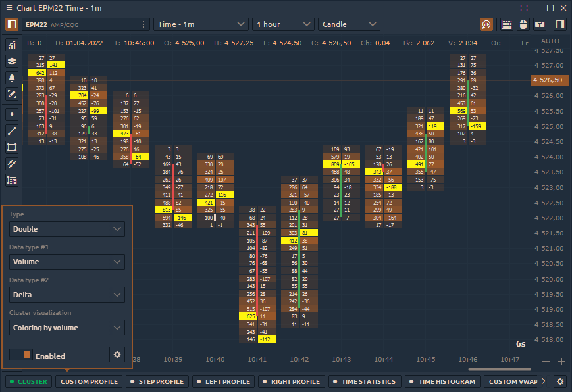Click the mouse trading icon

point(524,24)
